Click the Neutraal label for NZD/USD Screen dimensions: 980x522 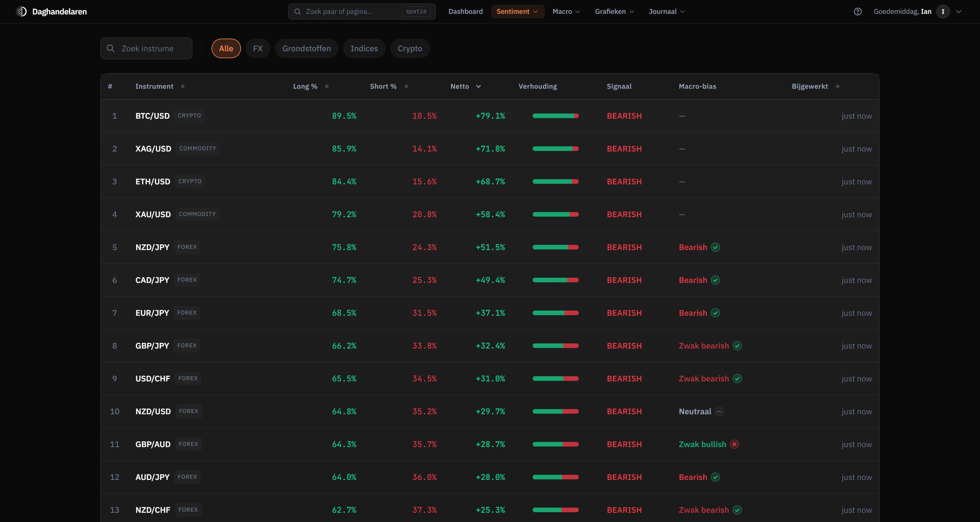click(695, 411)
